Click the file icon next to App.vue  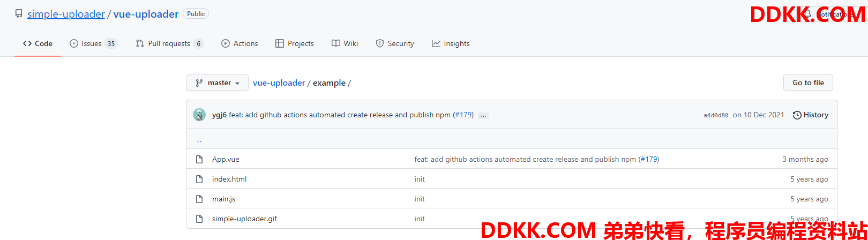click(199, 159)
